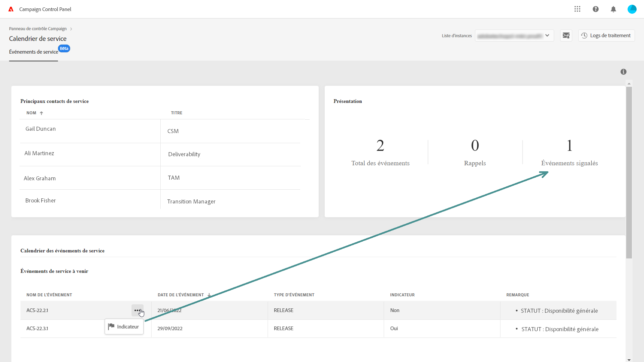Open the apps grid switcher icon
The width and height of the screenshot is (644, 362).
(x=577, y=9)
